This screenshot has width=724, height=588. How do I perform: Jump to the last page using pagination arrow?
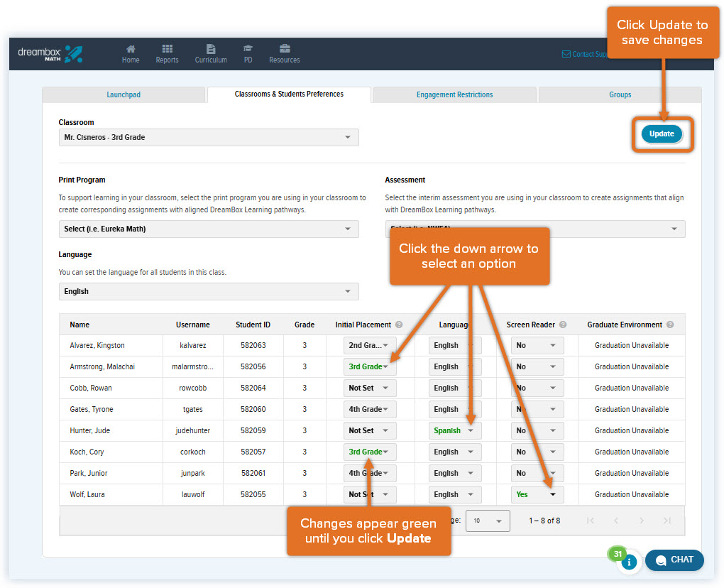click(667, 521)
